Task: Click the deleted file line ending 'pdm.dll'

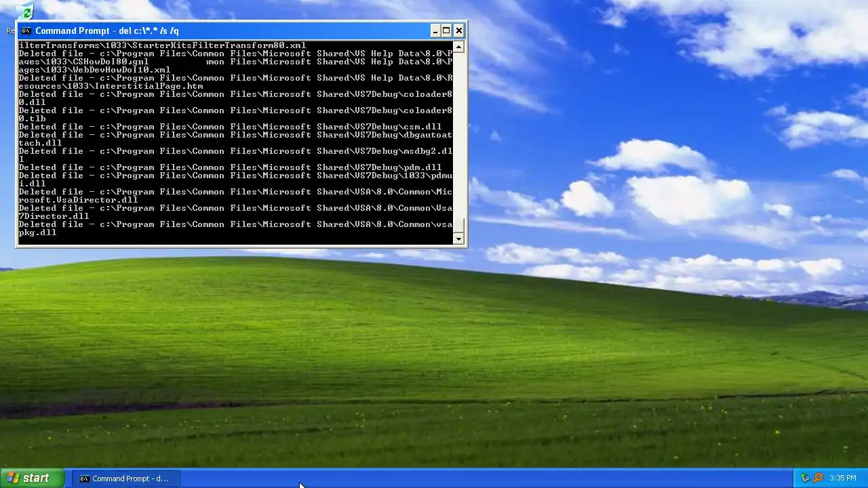Action: (x=230, y=167)
